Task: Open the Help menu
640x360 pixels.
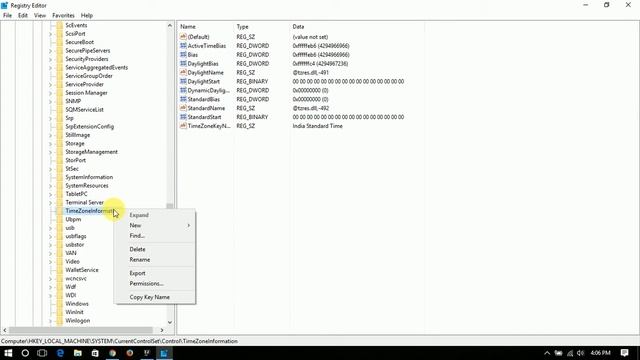Action: (x=87, y=16)
